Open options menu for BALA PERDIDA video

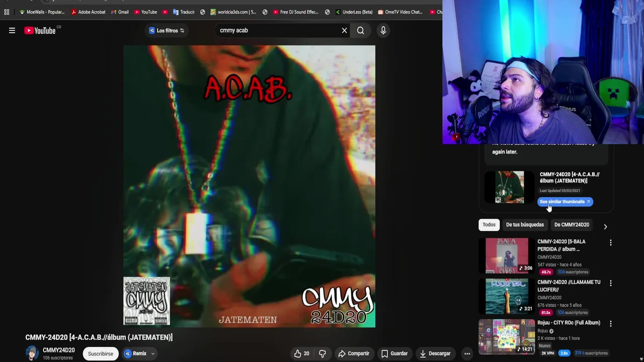click(x=610, y=243)
